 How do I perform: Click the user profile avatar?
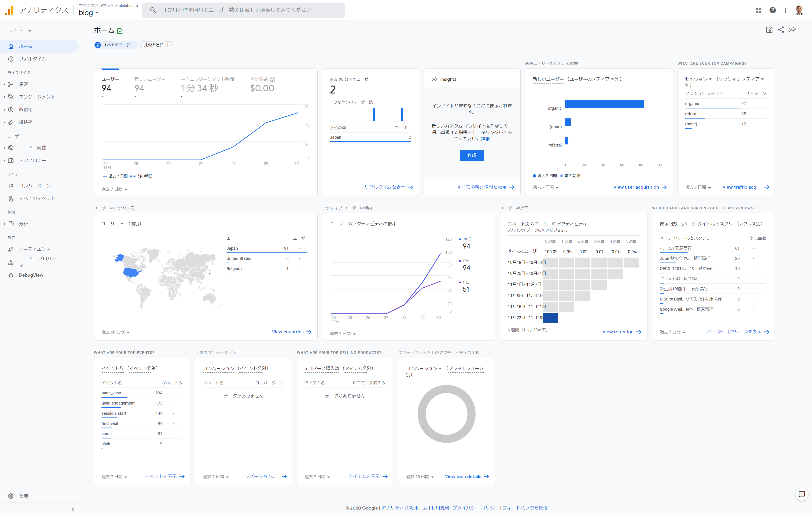coord(799,10)
